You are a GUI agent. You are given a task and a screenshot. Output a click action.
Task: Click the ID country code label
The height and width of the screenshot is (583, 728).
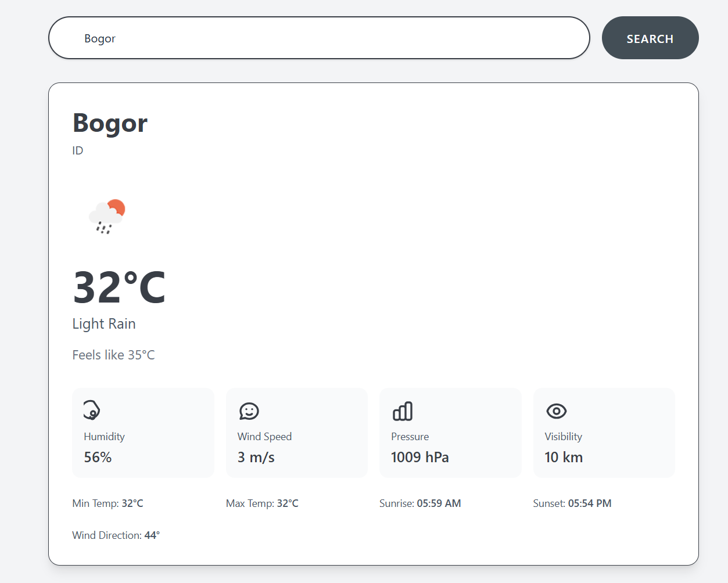tap(78, 150)
